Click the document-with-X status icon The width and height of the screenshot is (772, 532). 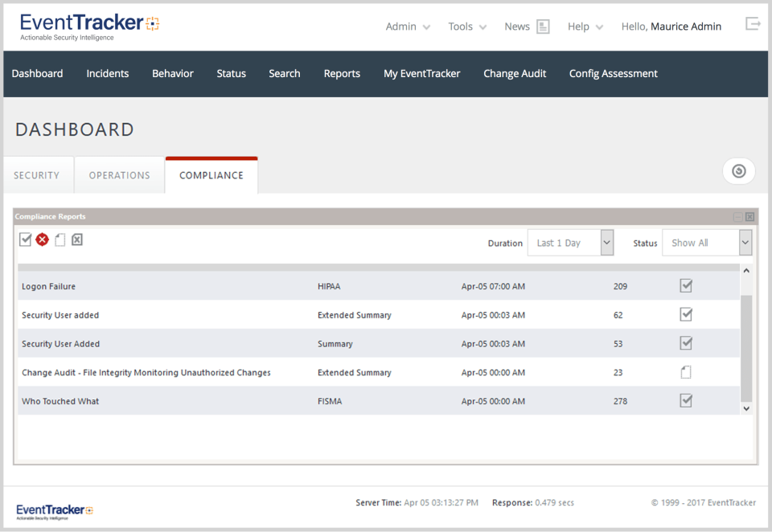pos(76,239)
